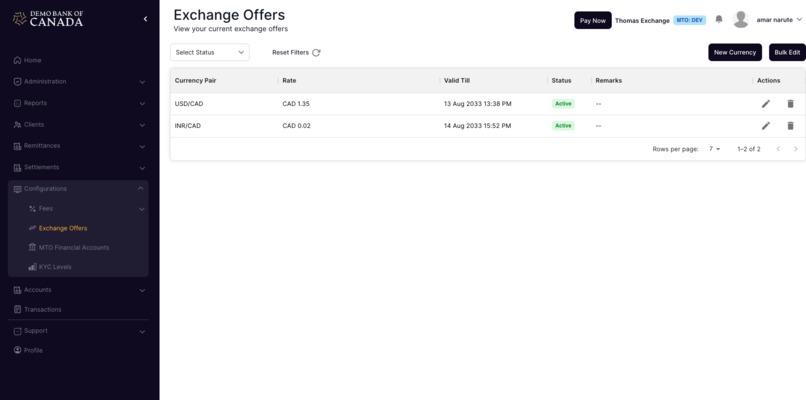The image size is (806, 400).
Task: Click the Home house icon
Action: coord(17,60)
